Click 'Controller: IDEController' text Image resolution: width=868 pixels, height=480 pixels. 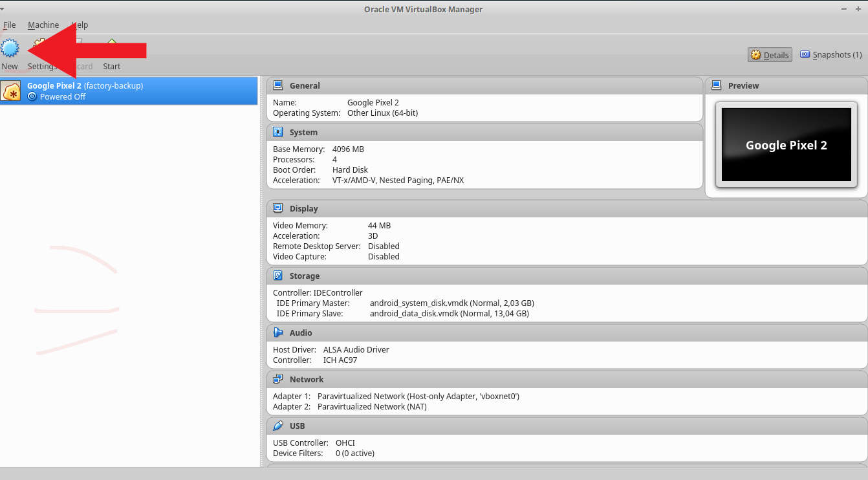pyautogui.click(x=318, y=293)
